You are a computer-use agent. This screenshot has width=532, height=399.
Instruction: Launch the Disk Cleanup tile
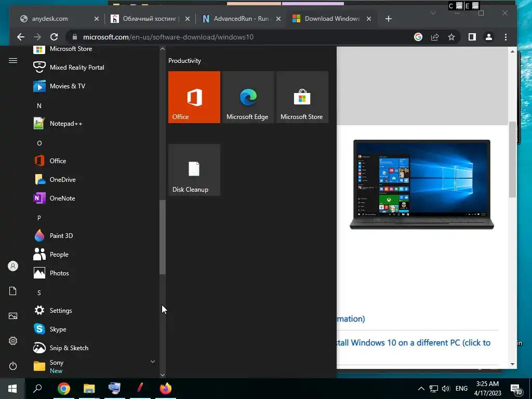[x=194, y=170]
